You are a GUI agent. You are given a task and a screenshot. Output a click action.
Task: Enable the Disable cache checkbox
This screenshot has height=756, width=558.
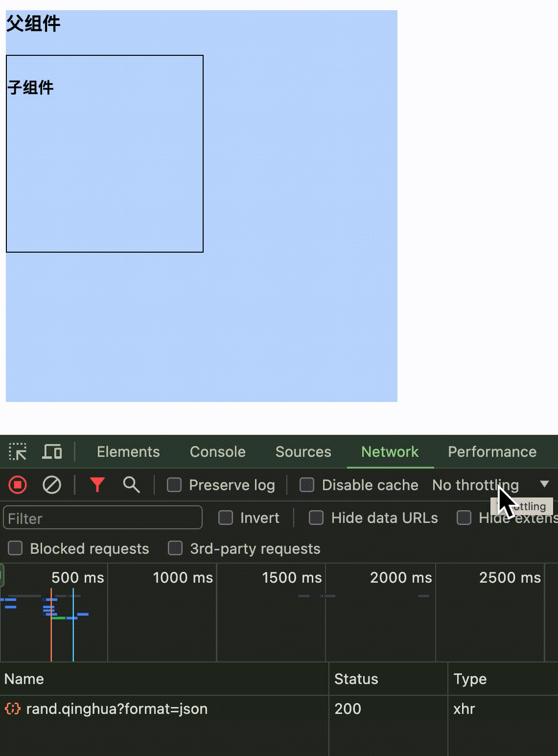(307, 485)
